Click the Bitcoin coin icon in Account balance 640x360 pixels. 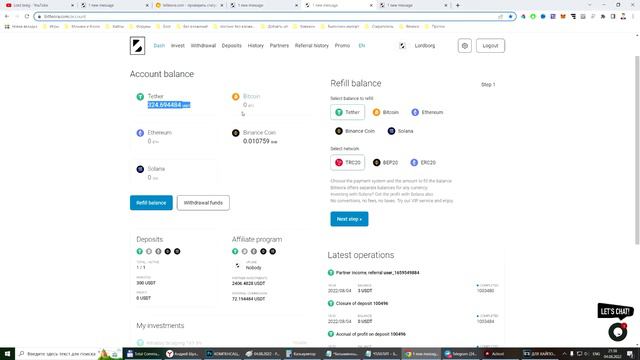pyautogui.click(x=236, y=97)
